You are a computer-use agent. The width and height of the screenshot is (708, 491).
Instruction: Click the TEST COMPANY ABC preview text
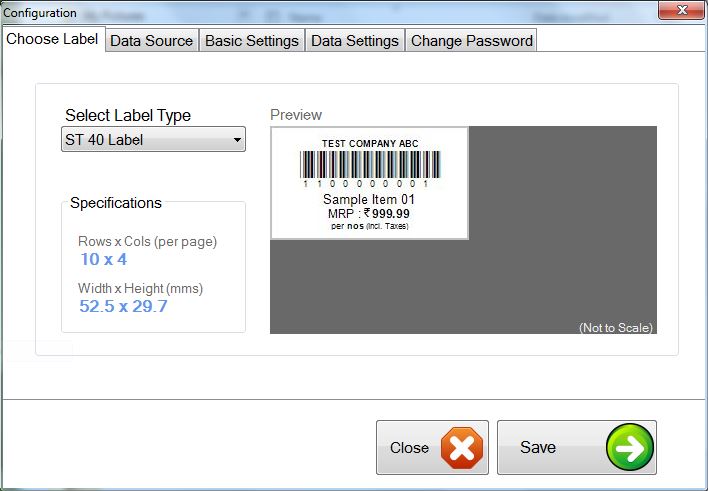tap(370, 144)
